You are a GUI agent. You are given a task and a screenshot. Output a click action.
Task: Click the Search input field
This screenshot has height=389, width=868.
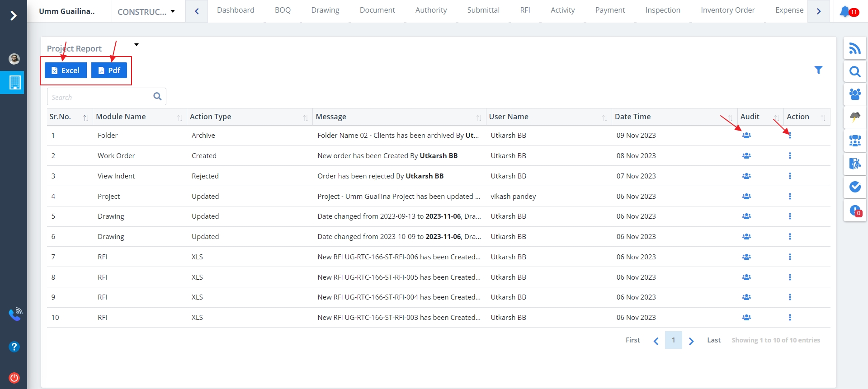click(100, 97)
